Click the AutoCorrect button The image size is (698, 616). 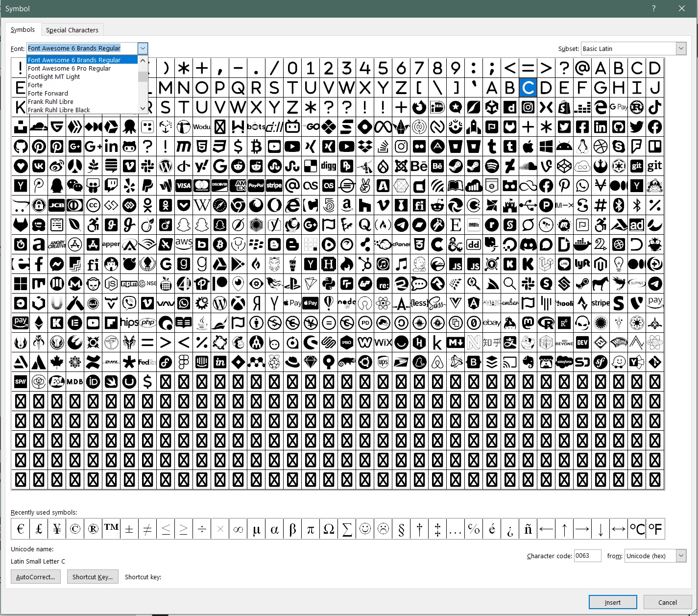(x=36, y=577)
